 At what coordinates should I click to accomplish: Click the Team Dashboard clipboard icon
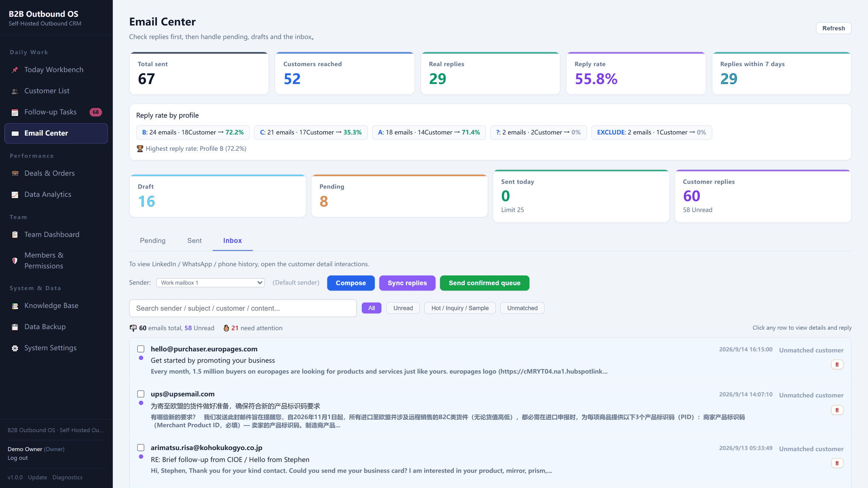coord(15,235)
